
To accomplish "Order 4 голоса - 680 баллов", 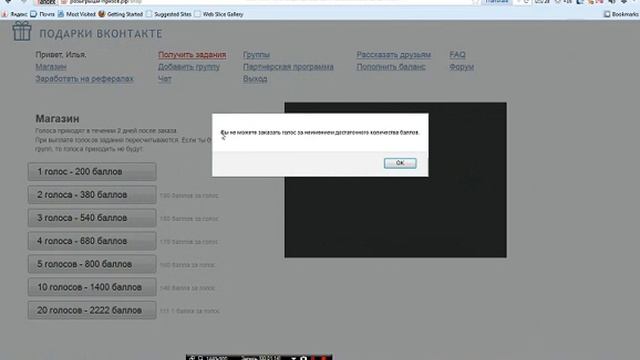I will 92,241.
